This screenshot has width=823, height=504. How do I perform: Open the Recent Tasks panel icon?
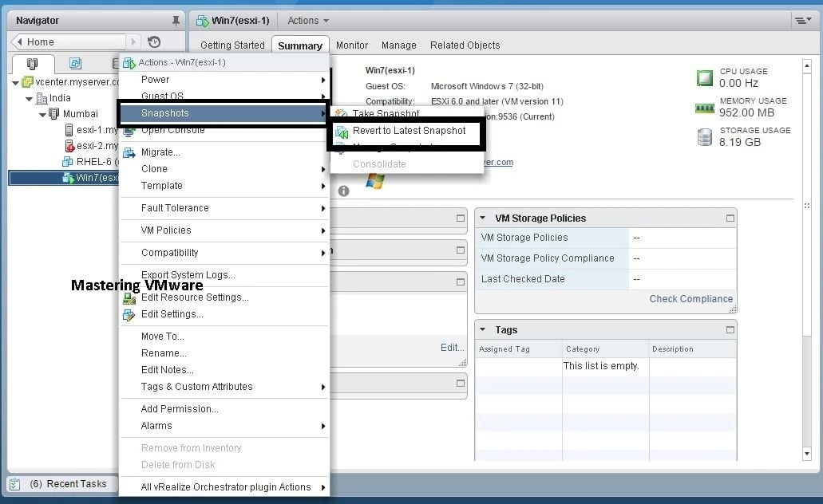[14, 484]
